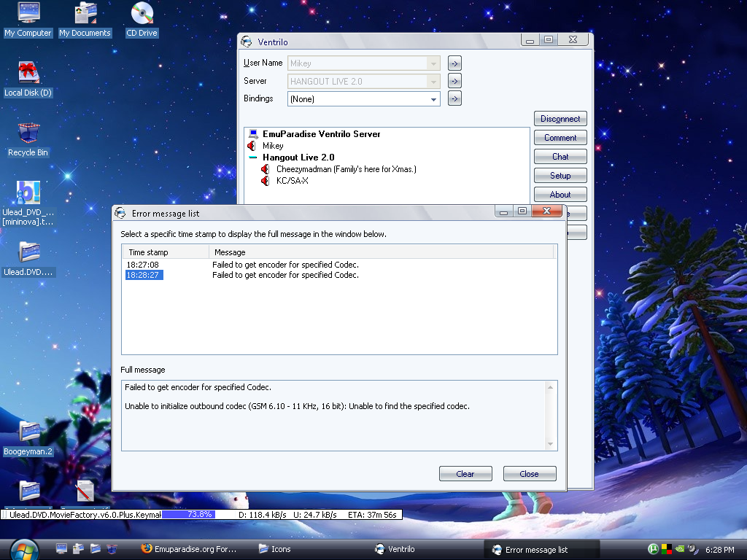Click the Error message list title bar icon
Screen dimensions: 747x560
click(120, 213)
